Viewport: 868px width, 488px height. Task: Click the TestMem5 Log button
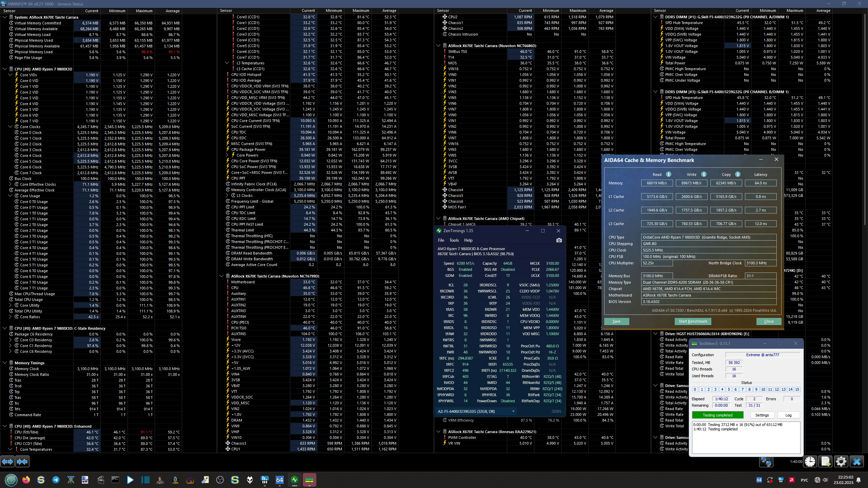pyautogui.click(x=788, y=415)
